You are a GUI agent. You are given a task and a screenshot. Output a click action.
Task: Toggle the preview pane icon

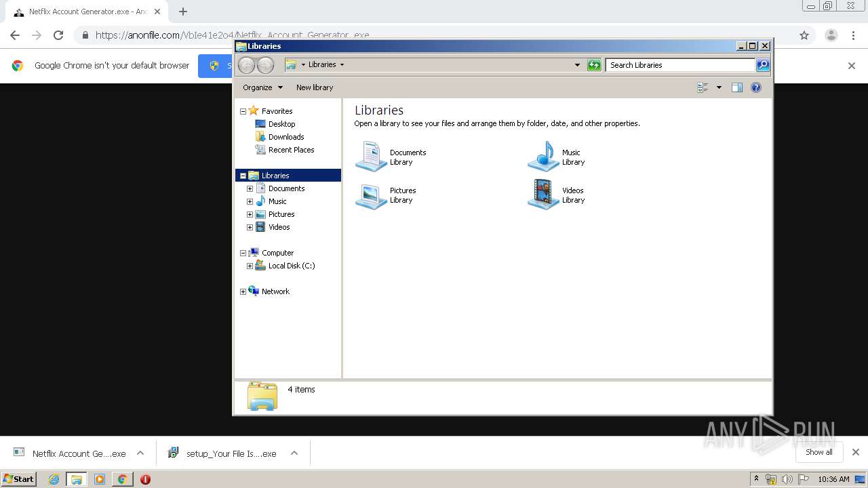click(737, 87)
